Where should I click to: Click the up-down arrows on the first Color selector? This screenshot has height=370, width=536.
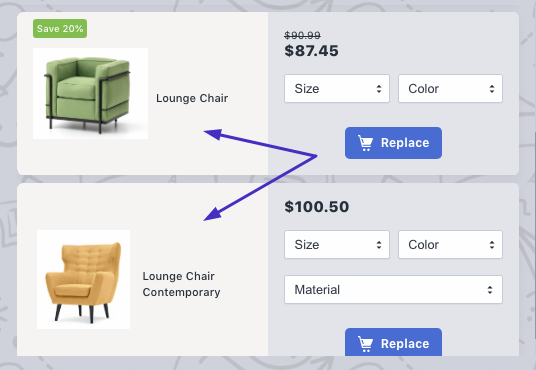[492, 89]
